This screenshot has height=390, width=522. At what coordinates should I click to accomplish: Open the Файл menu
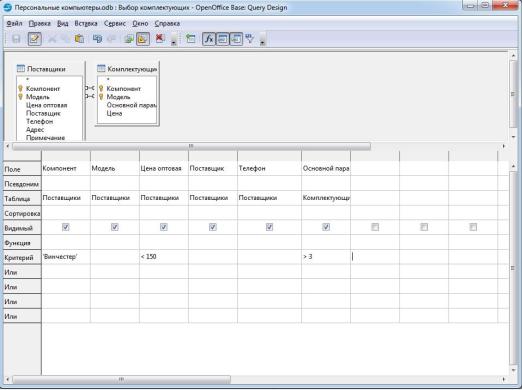pos(14,23)
